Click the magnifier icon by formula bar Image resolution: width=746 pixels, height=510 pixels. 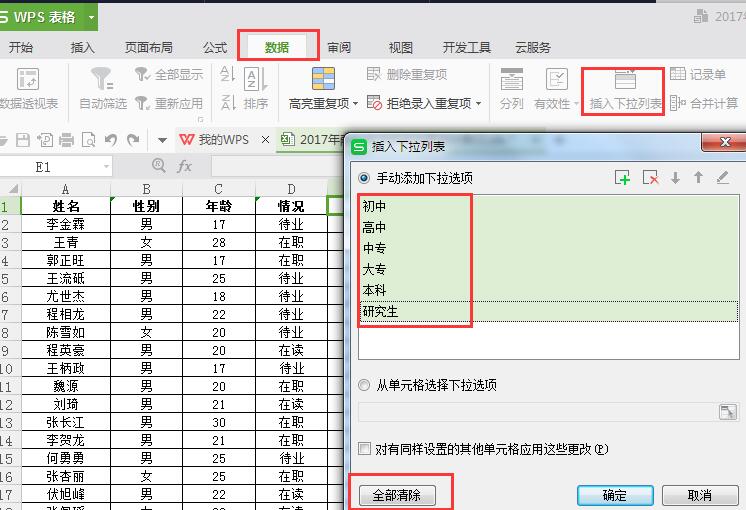(x=158, y=165)
